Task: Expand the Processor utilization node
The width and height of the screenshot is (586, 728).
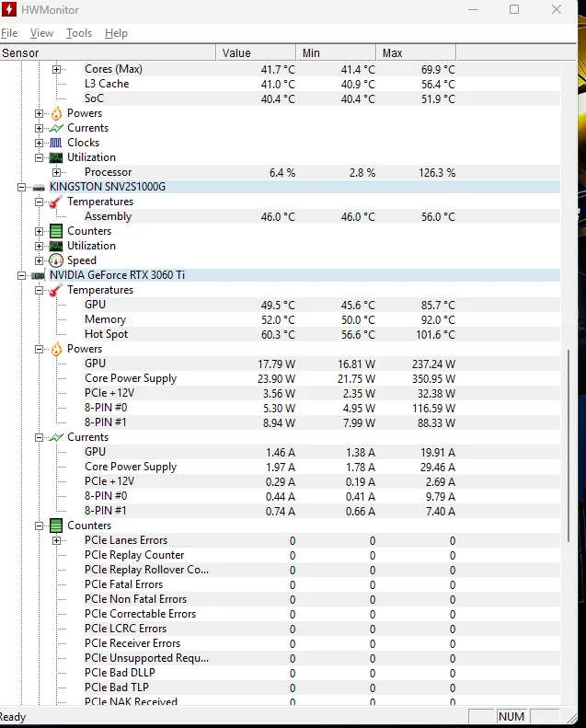Action: point(57,172)
